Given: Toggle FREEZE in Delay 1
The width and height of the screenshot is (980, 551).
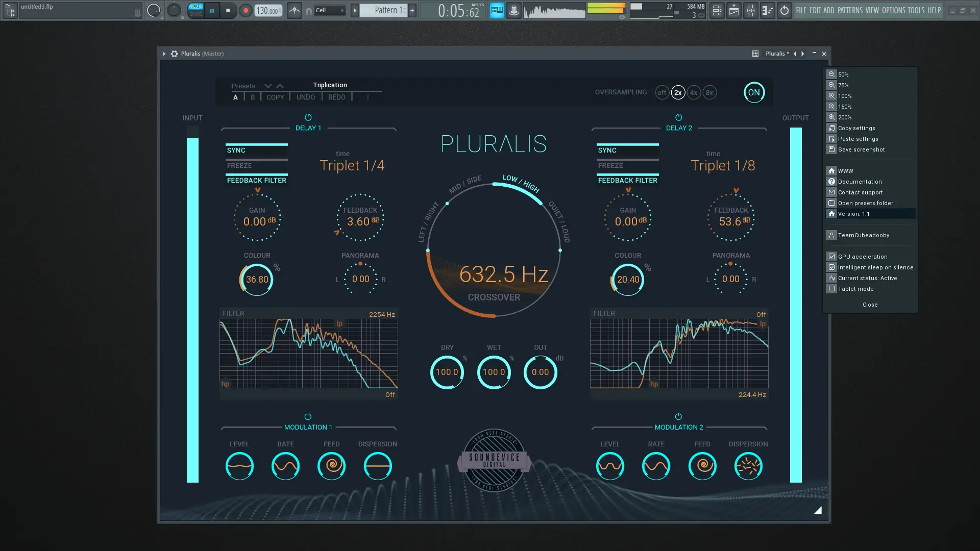Looking at the screenshot, I should coord(257,166).
